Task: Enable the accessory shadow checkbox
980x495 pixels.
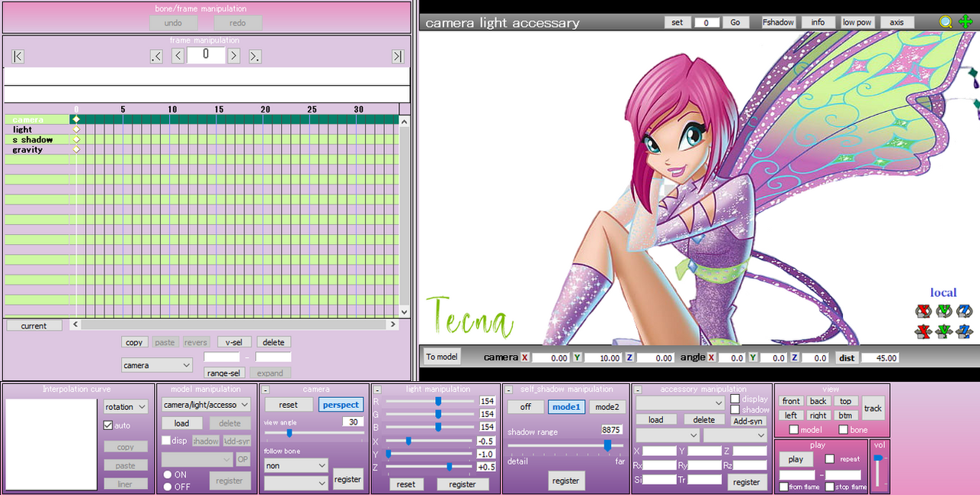Action: 735,410
